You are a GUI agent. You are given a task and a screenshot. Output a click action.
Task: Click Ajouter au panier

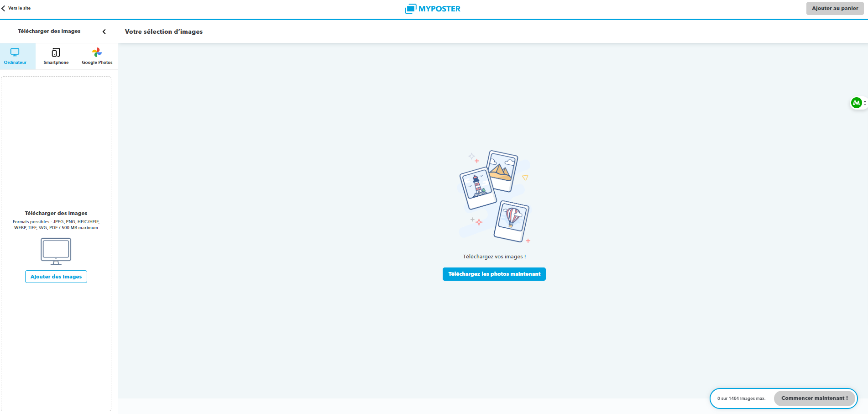tap(835, 9)
